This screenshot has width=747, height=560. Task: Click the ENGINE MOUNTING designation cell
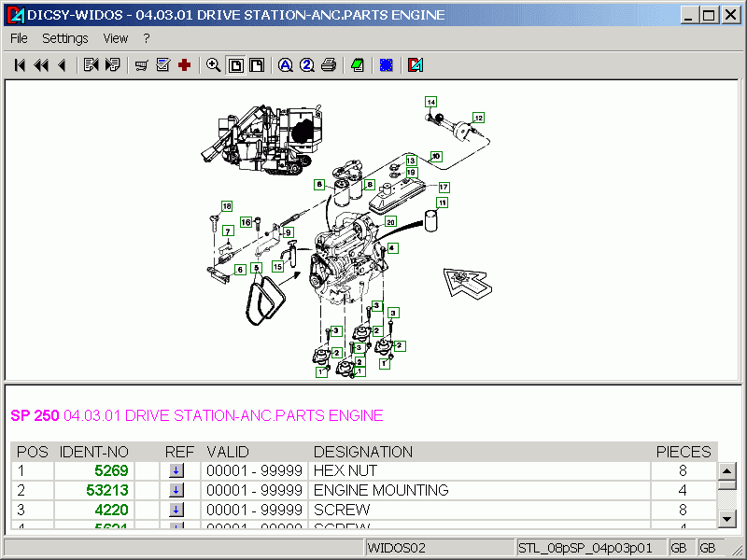click(x=479, y=490)
